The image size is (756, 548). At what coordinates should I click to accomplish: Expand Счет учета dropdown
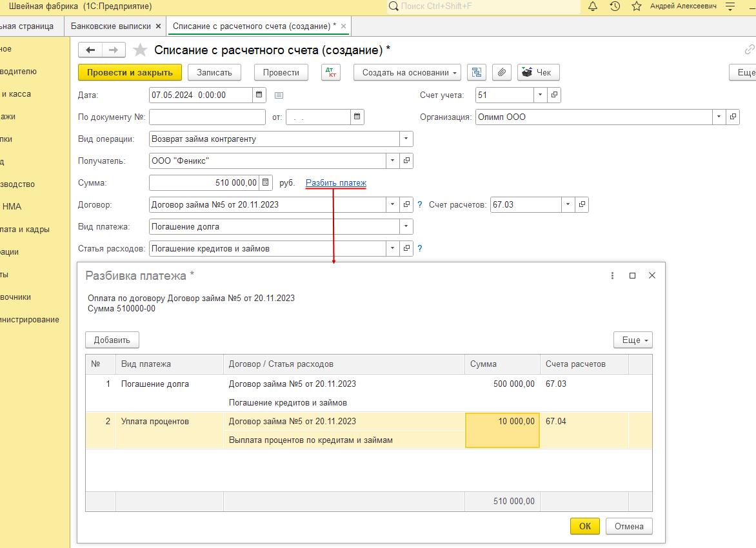coord(540,95)
